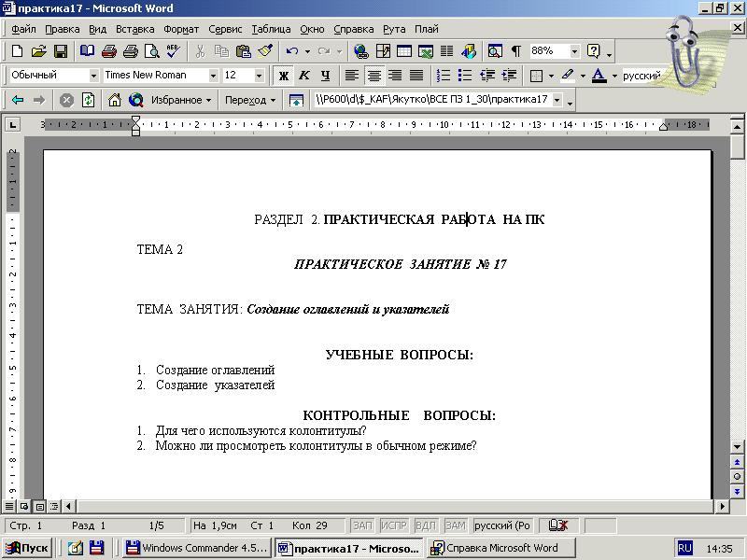The image size is (747, 560).
Task: Expand undo history arrow
Action: coord(307,51)
